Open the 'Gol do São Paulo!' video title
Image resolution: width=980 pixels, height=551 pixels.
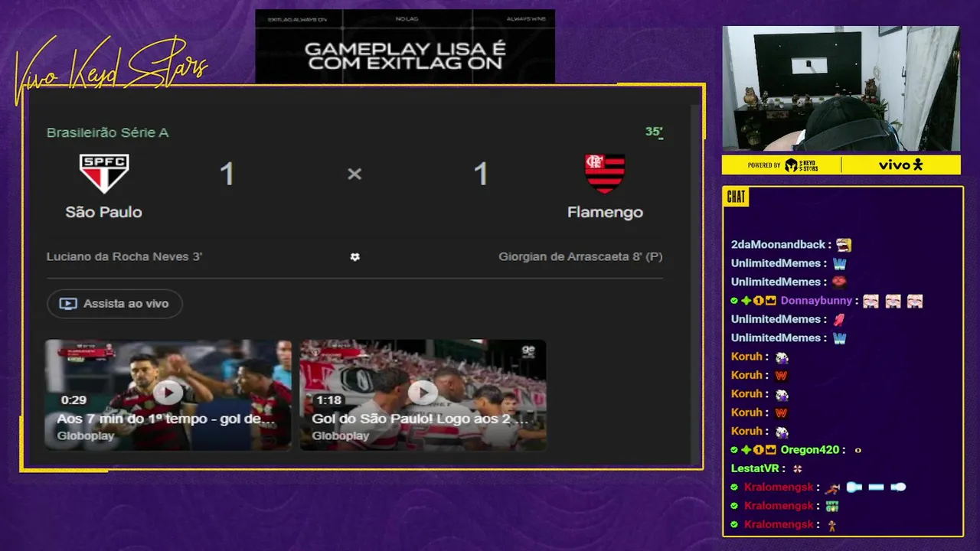(420, 419)
